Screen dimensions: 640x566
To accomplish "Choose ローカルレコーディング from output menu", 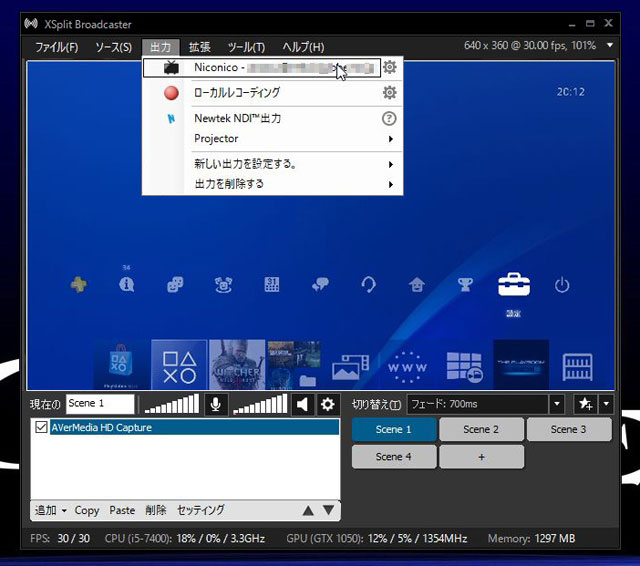I will pyautogui.click(x=237, y=93).
